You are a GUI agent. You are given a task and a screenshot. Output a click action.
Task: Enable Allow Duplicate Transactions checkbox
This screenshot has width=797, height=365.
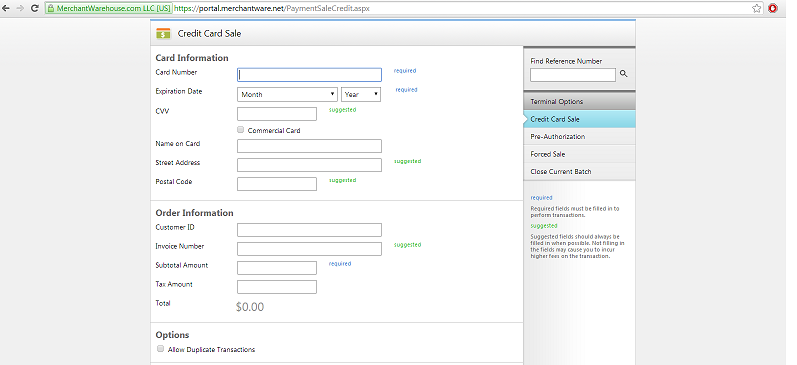(x=161, y=349)
